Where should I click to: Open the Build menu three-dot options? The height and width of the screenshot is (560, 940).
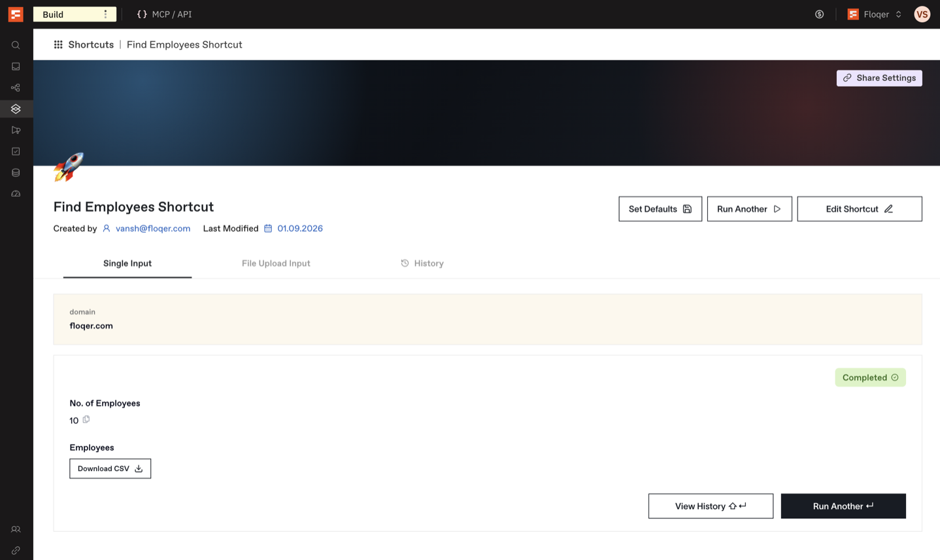pos(105,14)
